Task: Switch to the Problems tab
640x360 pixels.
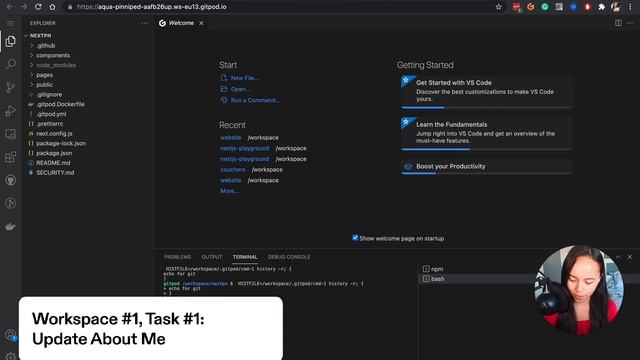Action: pos(178,257)
